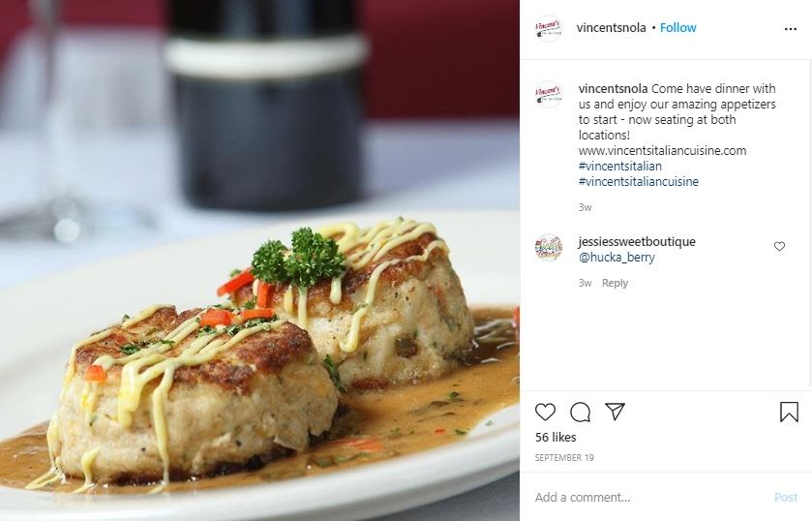Open the #vincentsitalian hashtag
The width and height of the screenshot is (812, 521).
pos(619,167)
